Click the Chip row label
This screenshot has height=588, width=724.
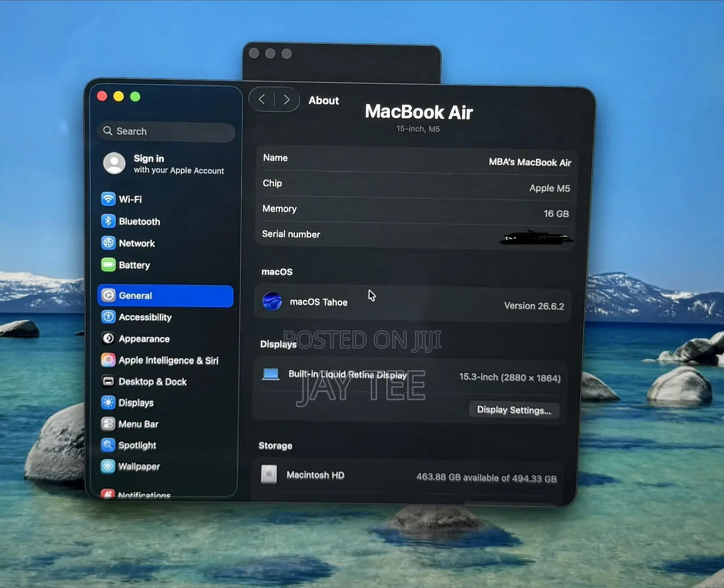pyautogui.click(x=272, y=183)
